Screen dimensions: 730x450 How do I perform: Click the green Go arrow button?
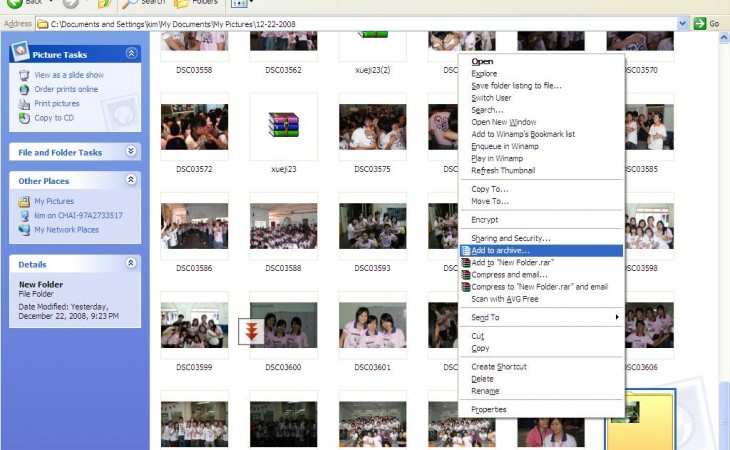click(700, 23)
